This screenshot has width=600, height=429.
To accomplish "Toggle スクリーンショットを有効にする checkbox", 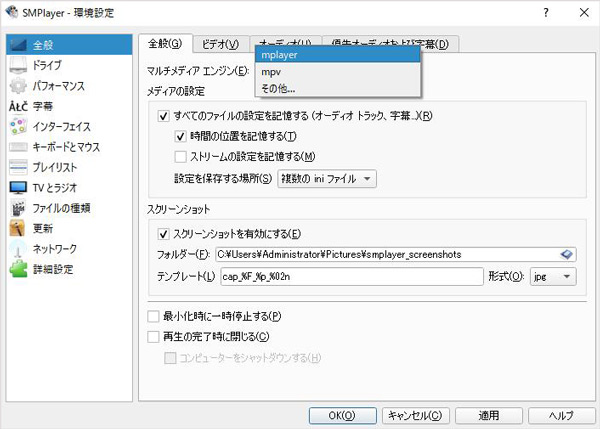I will [x=163, y=234].
